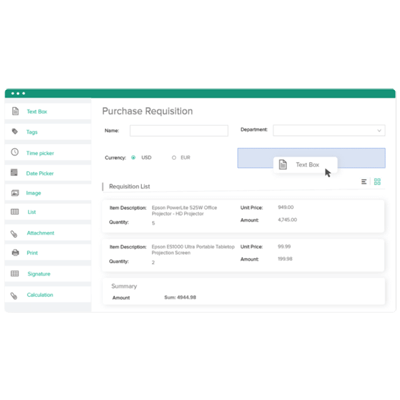Click the floating Text Box chip label
The width and height of the screenshot is (400, 400).
(307, 165)
